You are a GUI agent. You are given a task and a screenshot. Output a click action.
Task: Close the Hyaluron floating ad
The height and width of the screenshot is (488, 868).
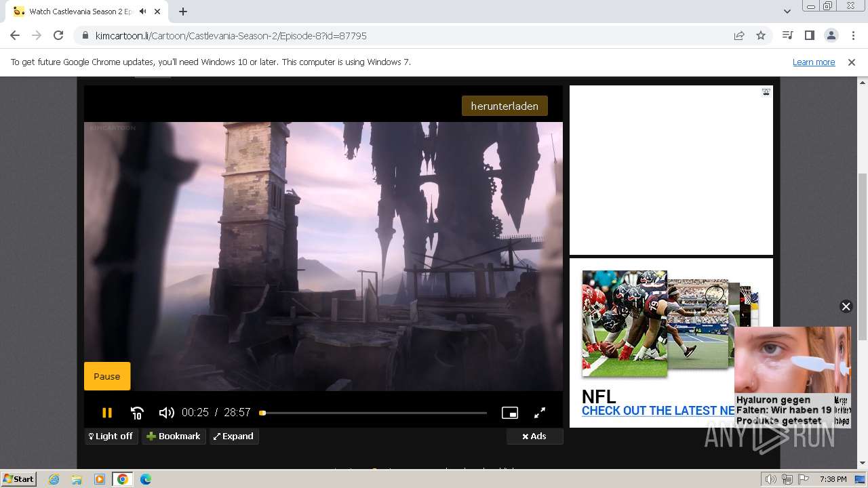click(846, 306)
